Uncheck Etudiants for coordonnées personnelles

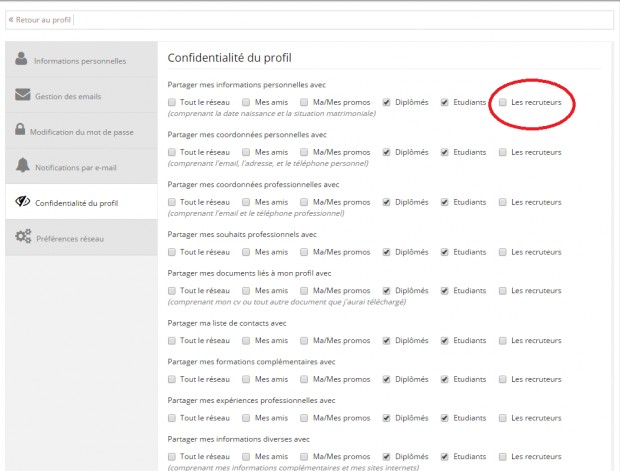pyautogui.click(x=444, y=152)
